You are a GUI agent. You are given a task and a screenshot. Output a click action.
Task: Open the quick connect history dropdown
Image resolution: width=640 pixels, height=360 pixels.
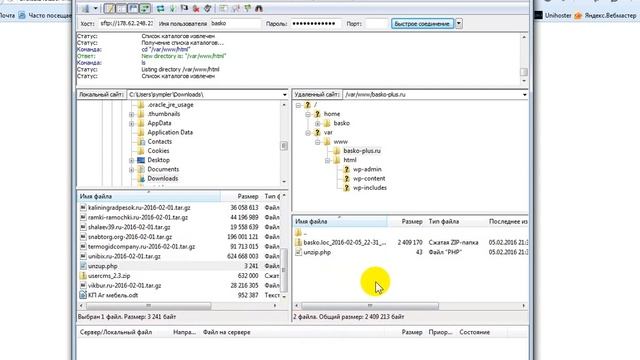click(x=459, y=24)
